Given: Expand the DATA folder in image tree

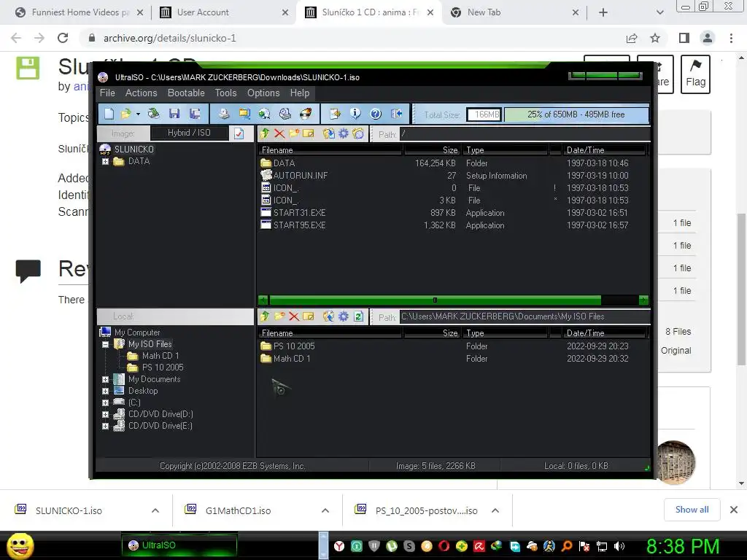Looking at the screenshot, I should [x=105, y=161].
